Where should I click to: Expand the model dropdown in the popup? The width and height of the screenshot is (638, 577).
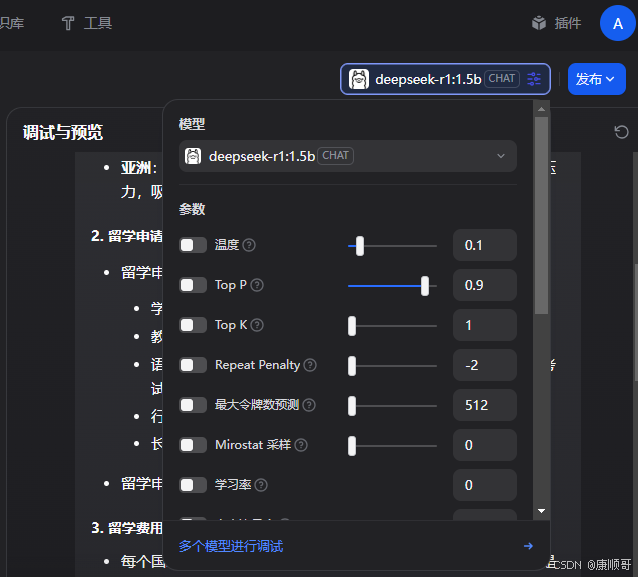pyautogui.click(x=348, y=156)
